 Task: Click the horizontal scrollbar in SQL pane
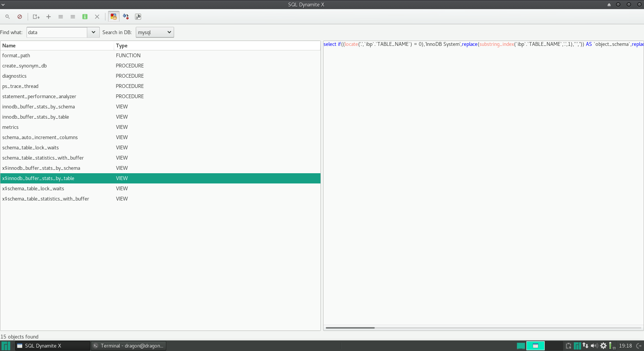(350, 327)
